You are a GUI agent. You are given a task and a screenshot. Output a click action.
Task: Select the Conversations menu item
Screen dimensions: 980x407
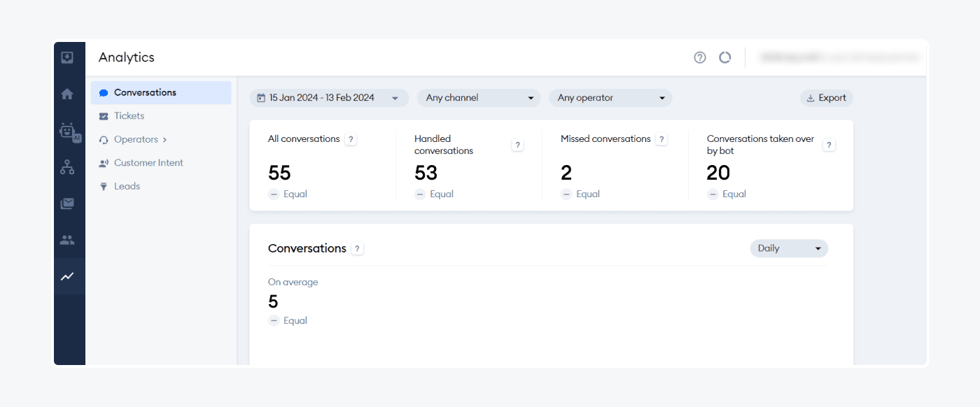[x=145, y=92]
